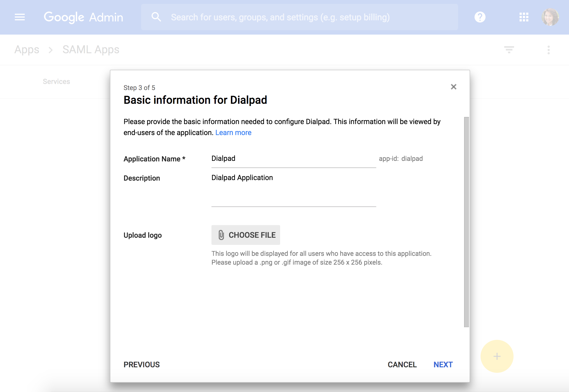Go back with the PREVIOUS button
569x392 pixels.
click(141, 365)
